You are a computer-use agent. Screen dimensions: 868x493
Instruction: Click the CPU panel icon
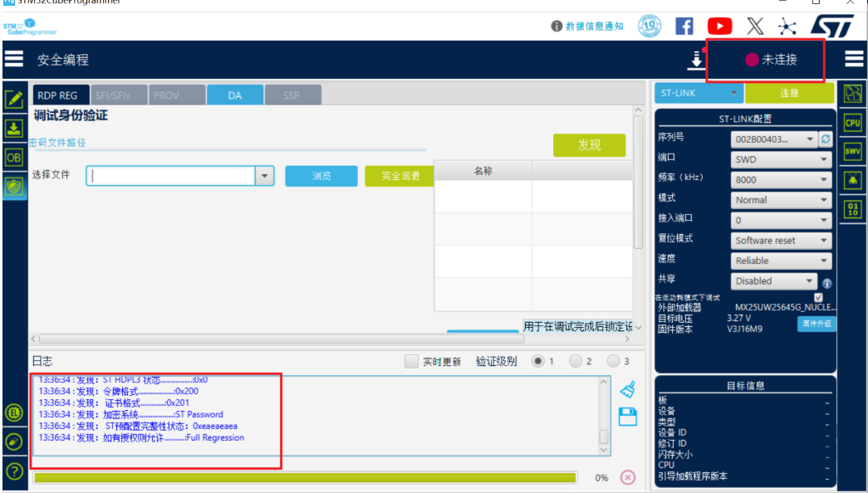852,123
